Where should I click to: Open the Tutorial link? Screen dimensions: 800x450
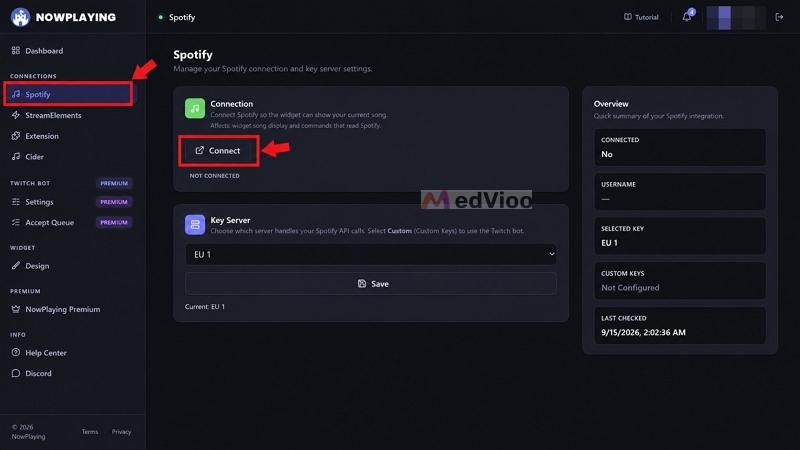pos(641,17)
